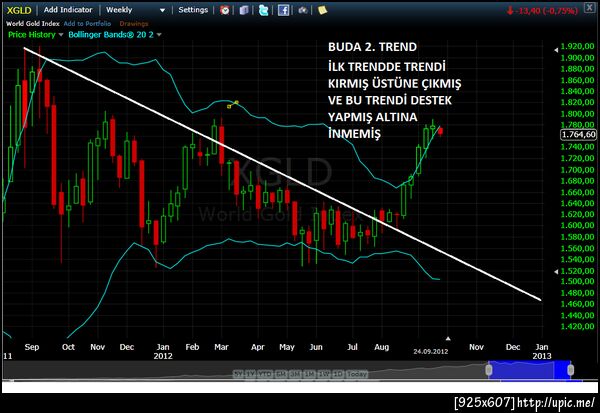Click the http://upic.me/ watermark link
600x413 pixels.
(556, 402)
